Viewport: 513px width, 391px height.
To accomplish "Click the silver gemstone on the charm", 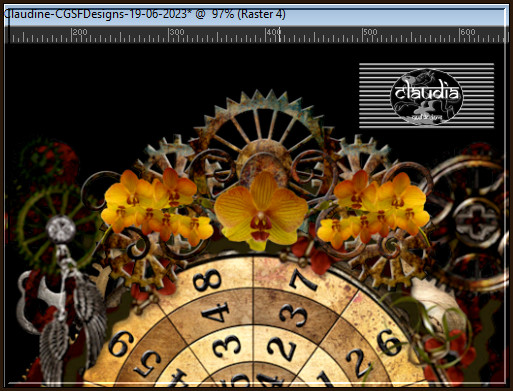I will 60,229.
